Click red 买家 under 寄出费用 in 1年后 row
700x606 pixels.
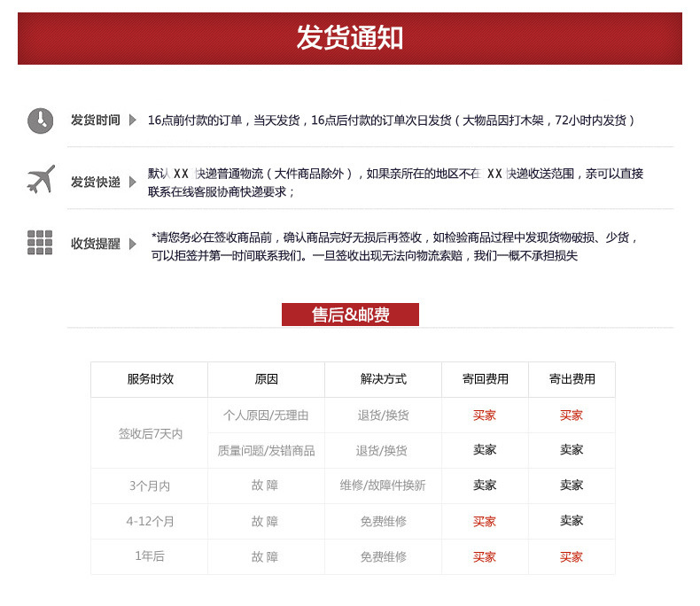pyautogui.click(x=572, y=557)
